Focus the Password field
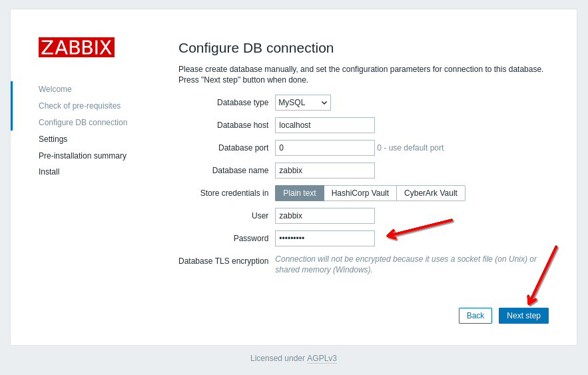 pos(324,238)
